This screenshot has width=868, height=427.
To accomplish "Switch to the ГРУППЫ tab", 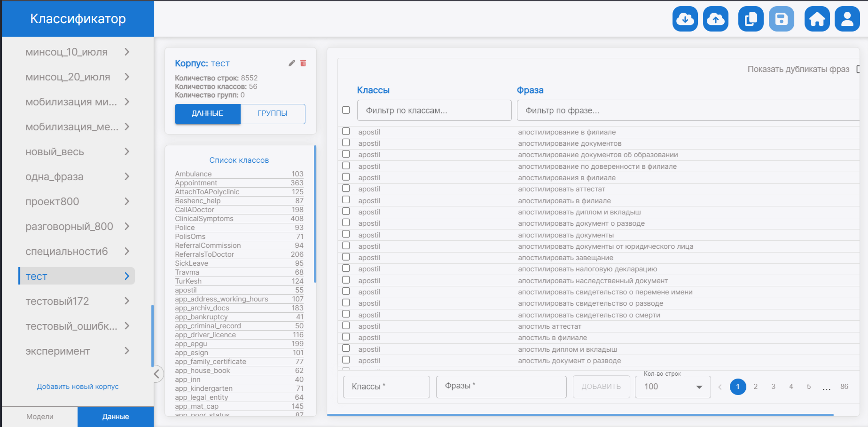I will click(273, 113).
